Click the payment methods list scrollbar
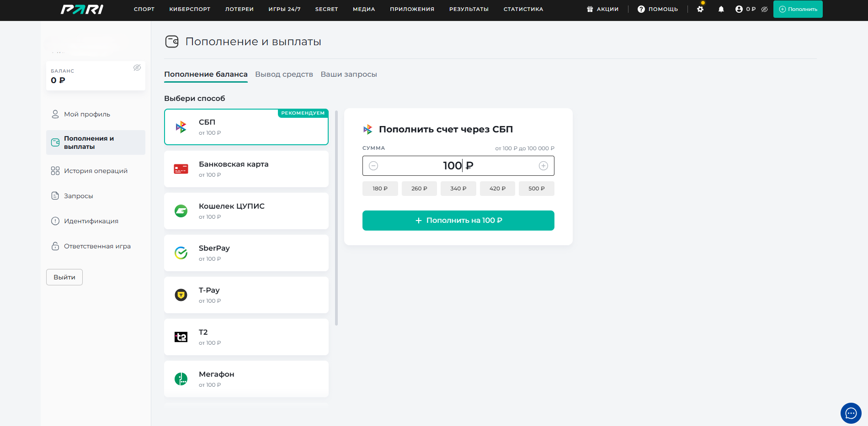Image resolution: width=868 pixels, height=426 pixels. [336, 218]
